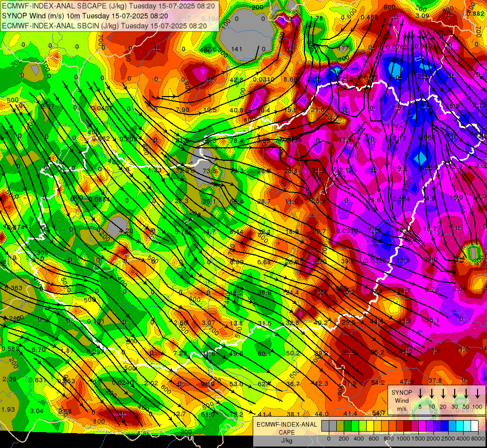Image resolution: width=487 pixels, height=448 pixels.
Task: Click the '2500' tick label in CAPE legend
Action: (x=448, y=439)
